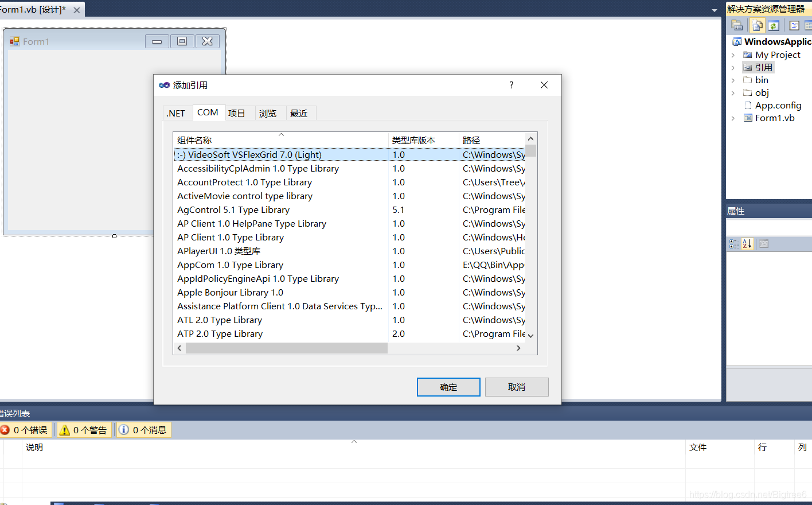Open the object dropdown in Properties panel
Image resolution: width=812 pixels, height=505 pixels.
point(769,228)
